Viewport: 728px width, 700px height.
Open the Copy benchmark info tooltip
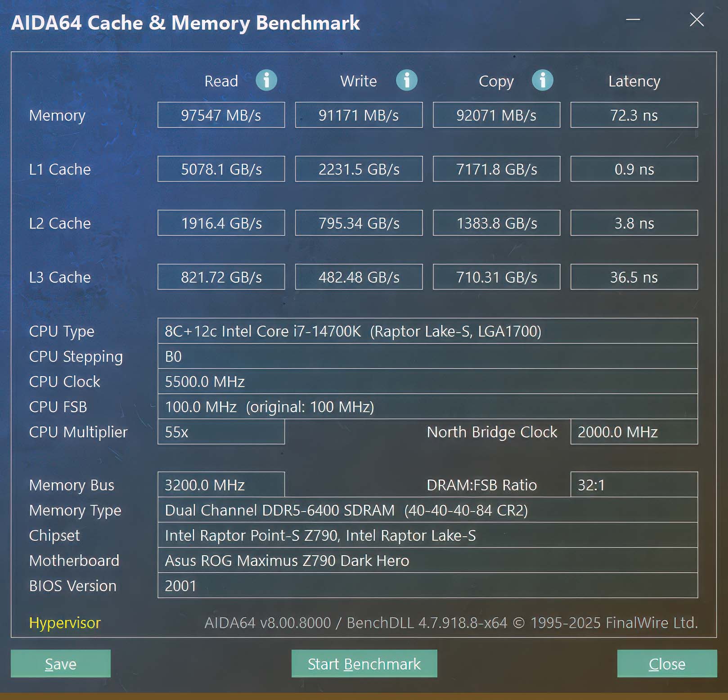(x=543, y=80)
